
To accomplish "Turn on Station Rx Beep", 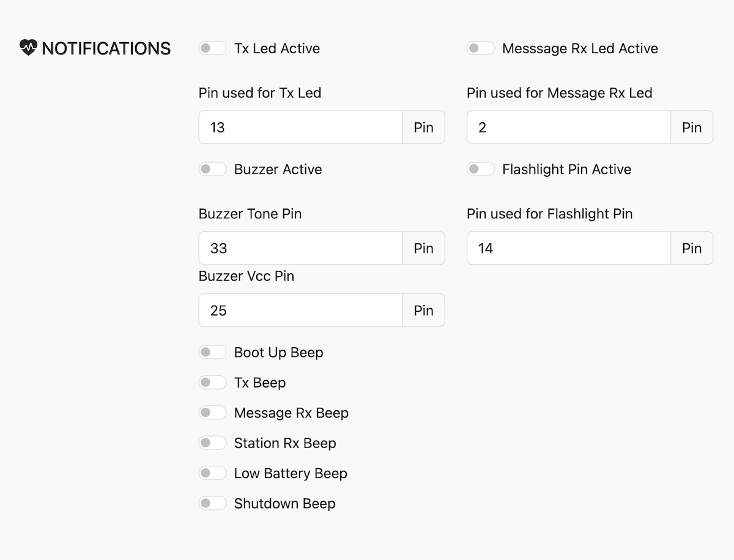I will tap(212, 443).
